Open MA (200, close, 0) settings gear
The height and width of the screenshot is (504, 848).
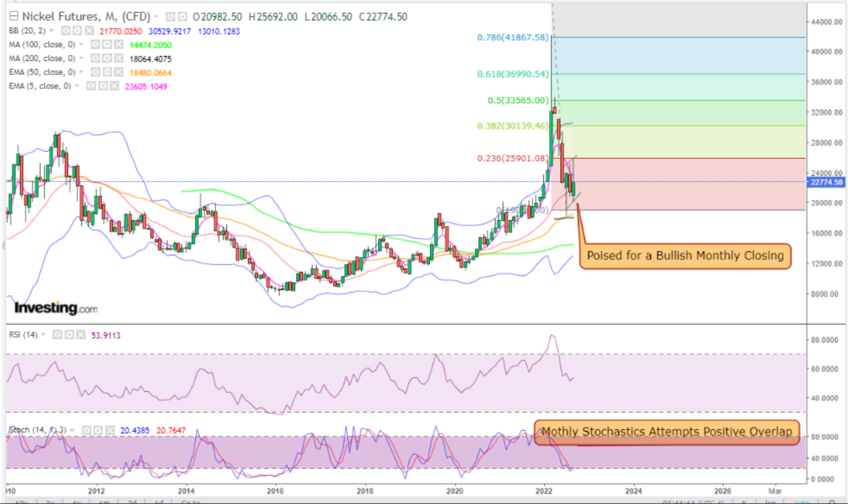(x=107, y=58)
